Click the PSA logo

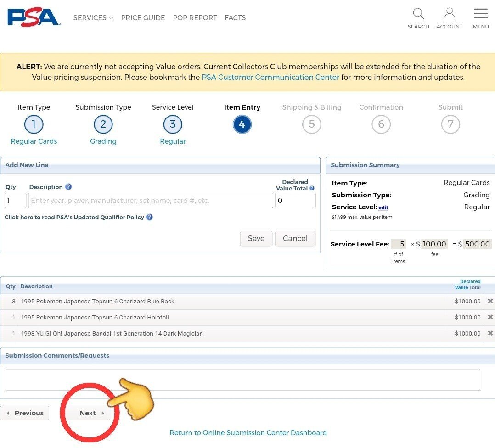coord(34,17)
